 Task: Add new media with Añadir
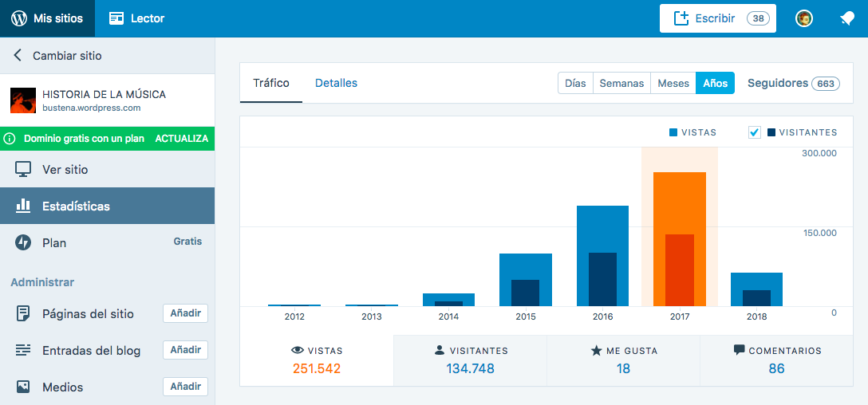coord(185,386)
